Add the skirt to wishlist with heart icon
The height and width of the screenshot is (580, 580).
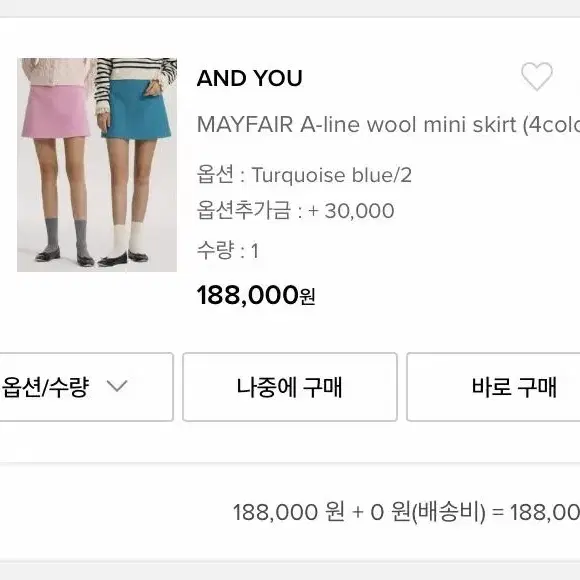[x=537, y=76]
